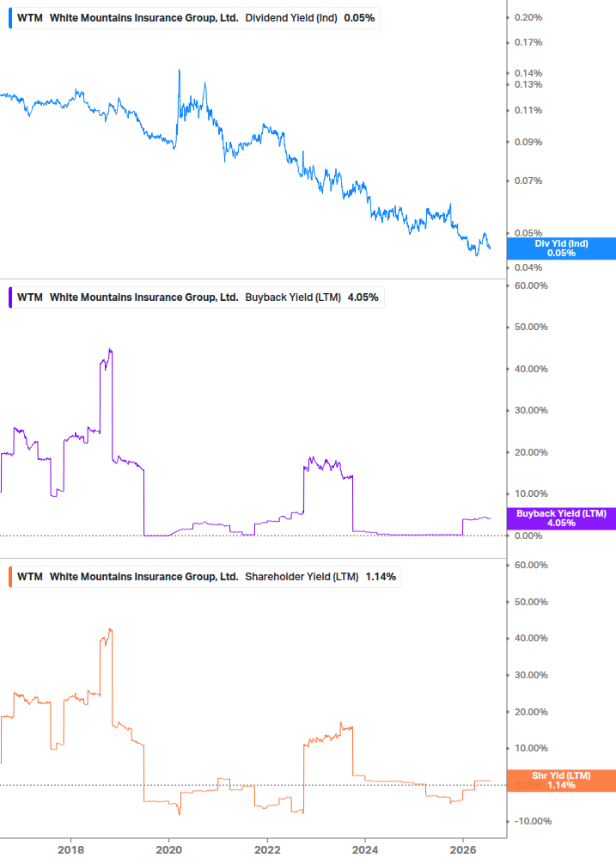616x864 pixels.
Task: Click the 2022 label on the time axis
Action: (267, 849)
